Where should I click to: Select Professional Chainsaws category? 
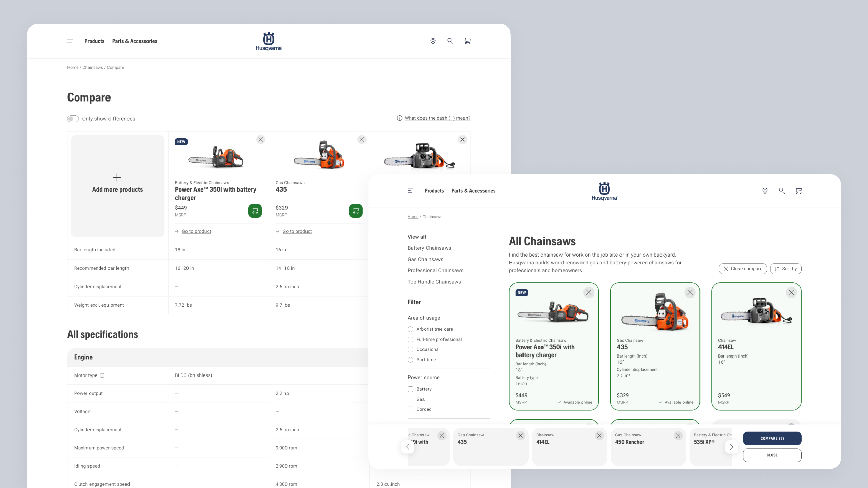pos(435,270)
